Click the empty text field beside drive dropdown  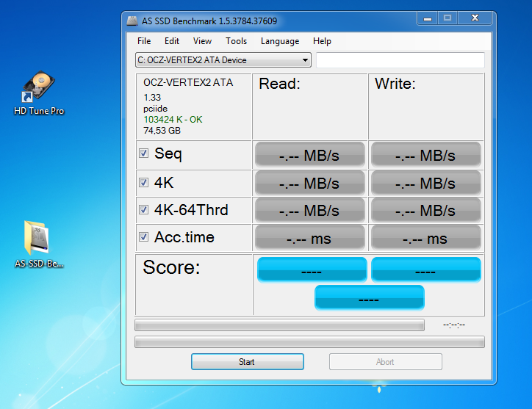(x=400, y=60)
